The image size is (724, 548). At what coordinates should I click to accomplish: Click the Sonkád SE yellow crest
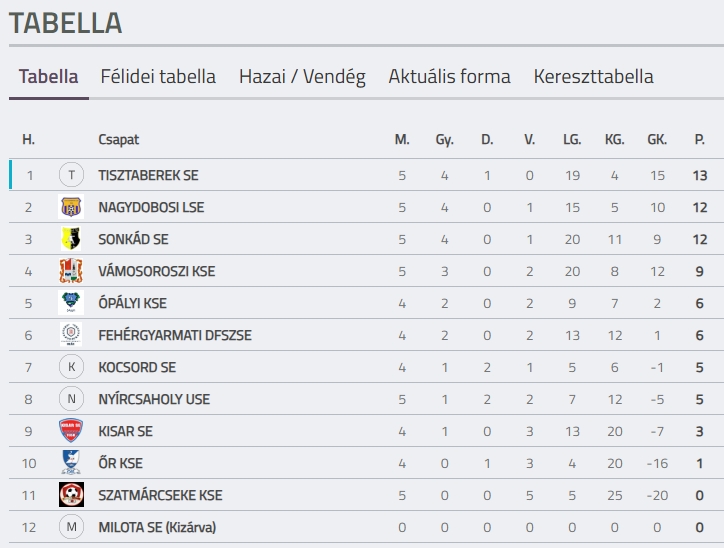pyautogui.click(x=71, y=239)
